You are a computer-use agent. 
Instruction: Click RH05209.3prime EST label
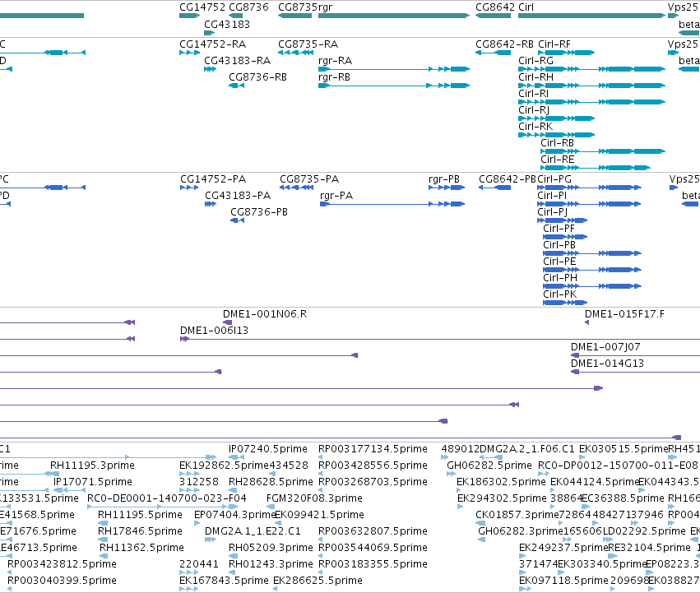tap(271, 549)
